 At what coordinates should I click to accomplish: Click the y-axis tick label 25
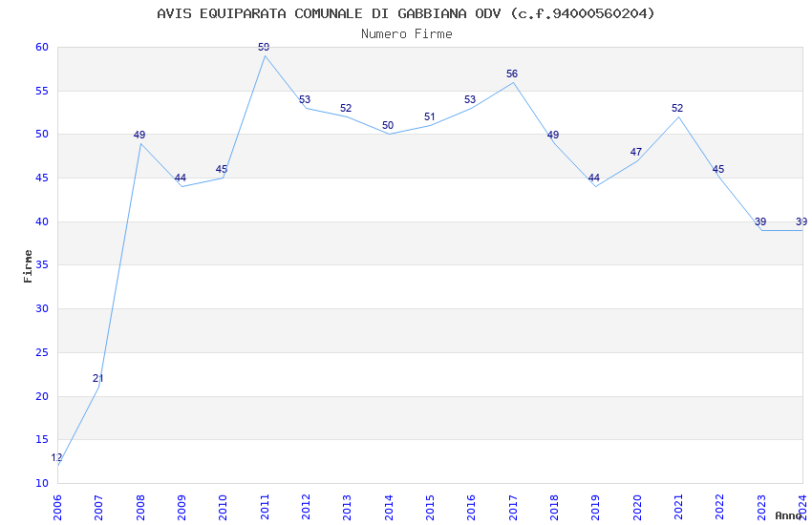(42, 353)
